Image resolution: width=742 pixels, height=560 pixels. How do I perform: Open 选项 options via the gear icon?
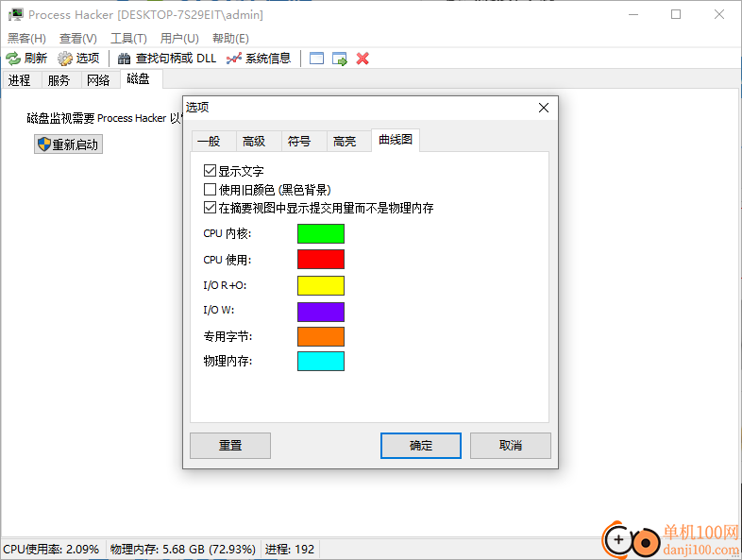[65, 59]
